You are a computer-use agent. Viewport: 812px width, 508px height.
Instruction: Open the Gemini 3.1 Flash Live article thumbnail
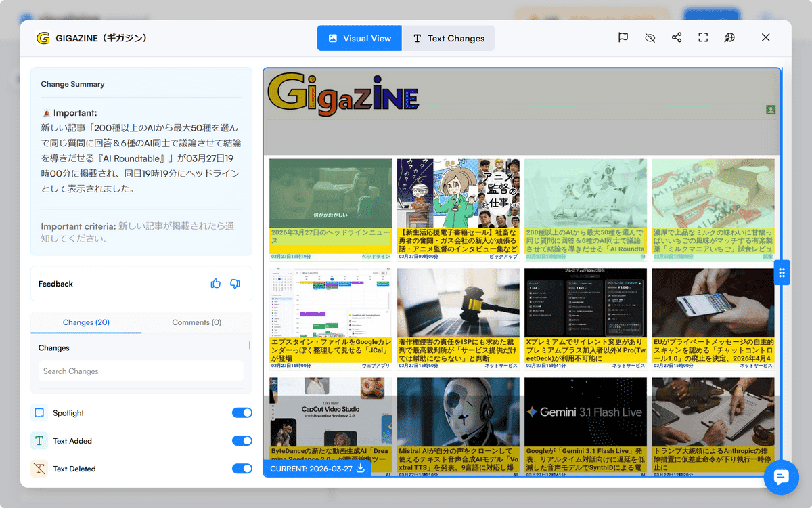(x=585, y=412)
